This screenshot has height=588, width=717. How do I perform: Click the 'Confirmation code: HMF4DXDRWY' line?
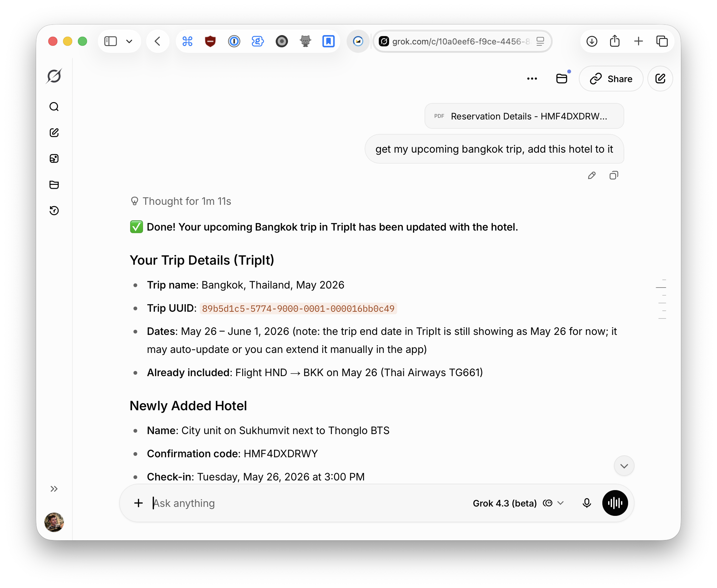tap(233, 453)
